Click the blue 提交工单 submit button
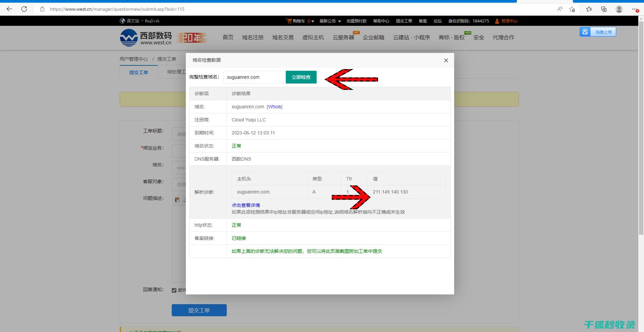This screenshot has height=332, width=644. click(x=199, y=310)
